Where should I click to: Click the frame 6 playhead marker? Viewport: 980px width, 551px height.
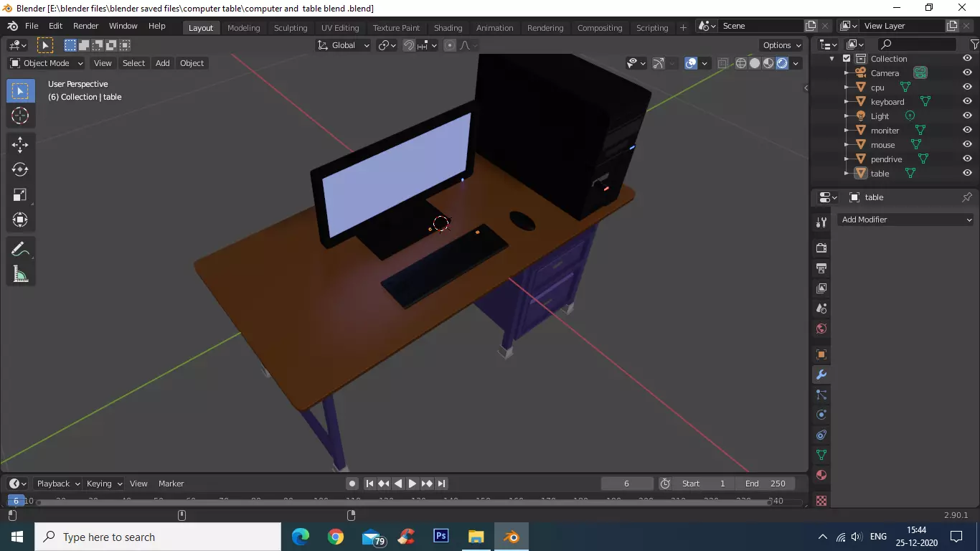tap(16, 501)
